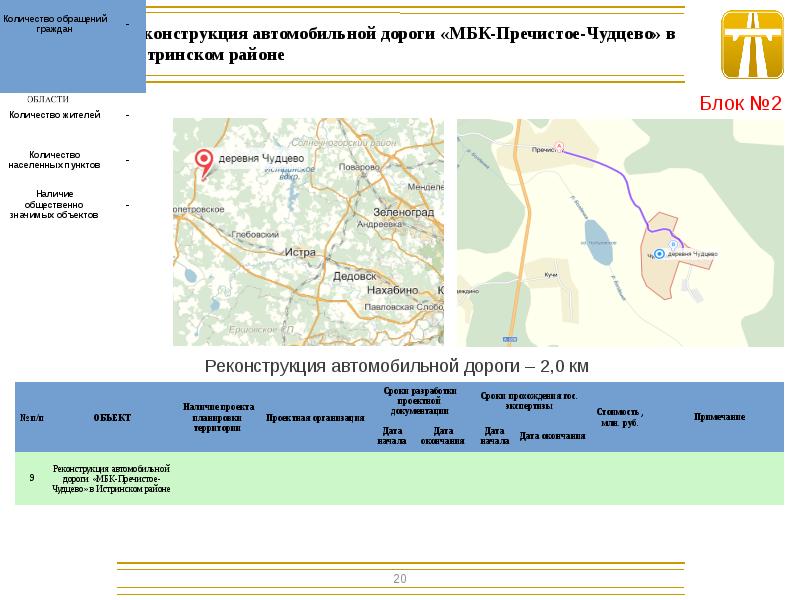Screen dimensions: 800x600
Task: Select table row number 9 cell
Action: pyautogui.click(x=32, y=478)
